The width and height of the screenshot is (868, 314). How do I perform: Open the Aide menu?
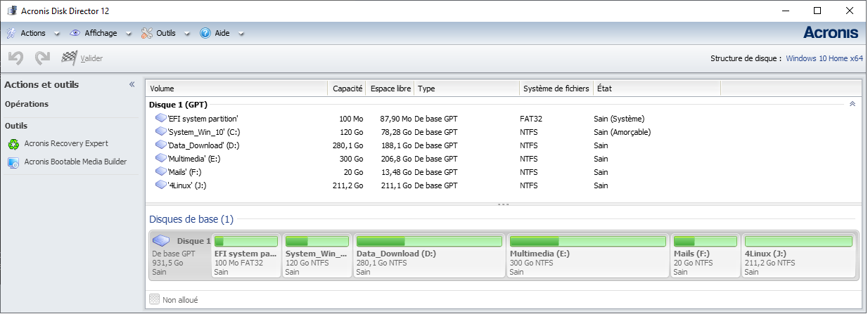point(215,33)
